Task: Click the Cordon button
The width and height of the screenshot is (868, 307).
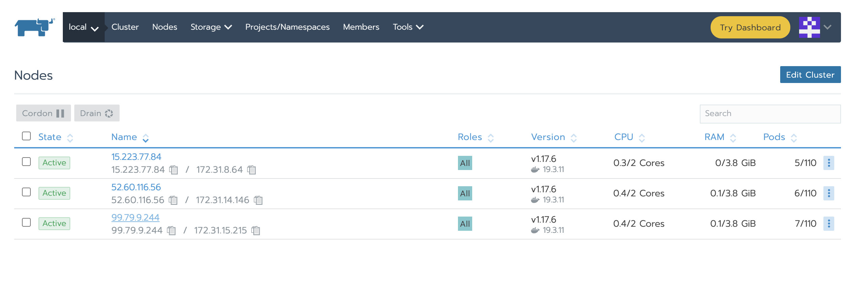Action: (x=43, y=113)
